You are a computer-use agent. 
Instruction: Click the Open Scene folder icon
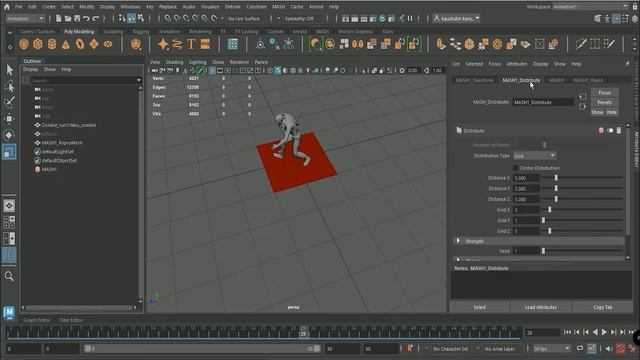pos(68,18)
